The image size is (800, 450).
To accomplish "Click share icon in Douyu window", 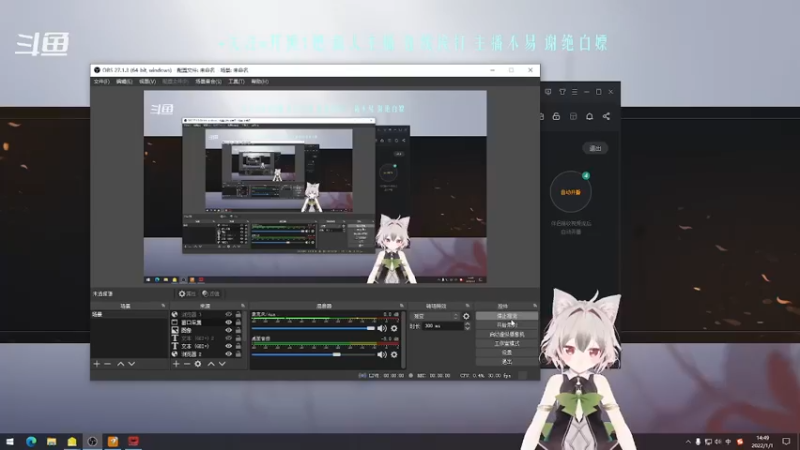I will tap(606, 116).
